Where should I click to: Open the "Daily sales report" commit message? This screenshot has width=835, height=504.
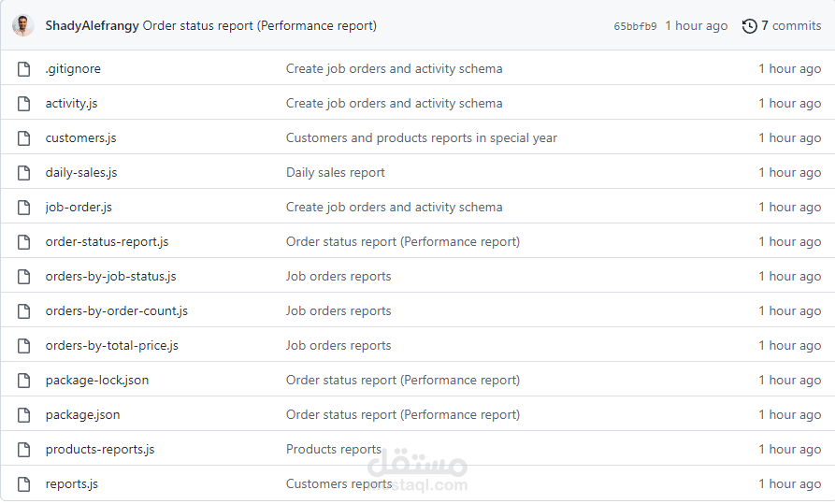pos(335,173)
